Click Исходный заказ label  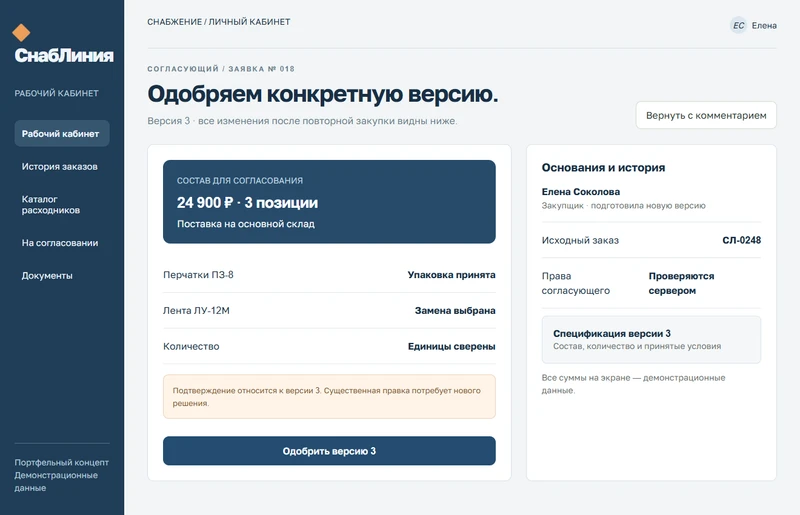pyautogui.click(x=580, y=240)
